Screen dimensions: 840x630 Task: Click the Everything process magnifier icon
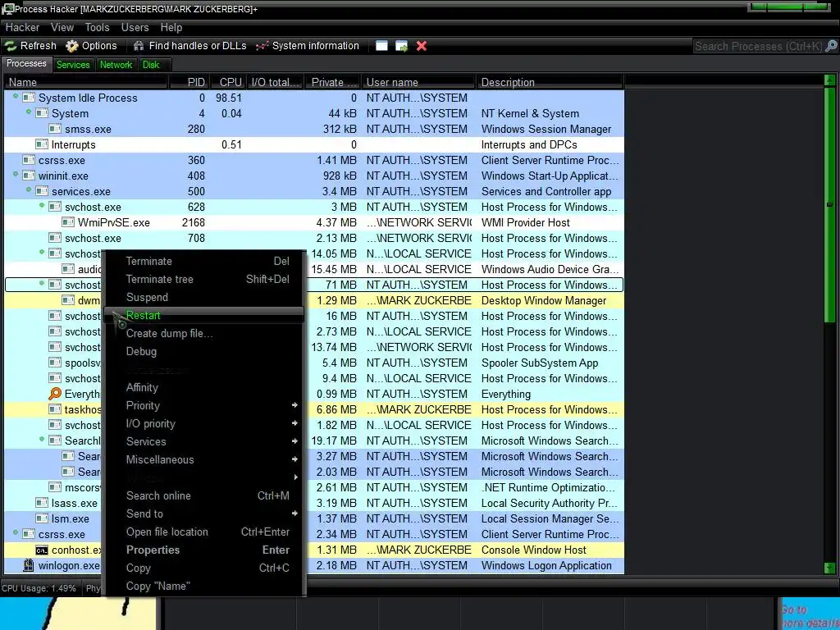tap(55, 394)
